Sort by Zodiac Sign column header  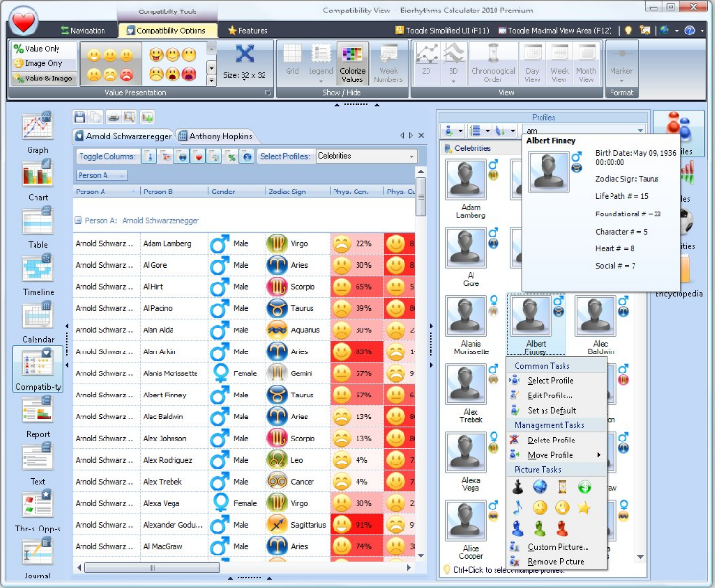tap(297, 192)
